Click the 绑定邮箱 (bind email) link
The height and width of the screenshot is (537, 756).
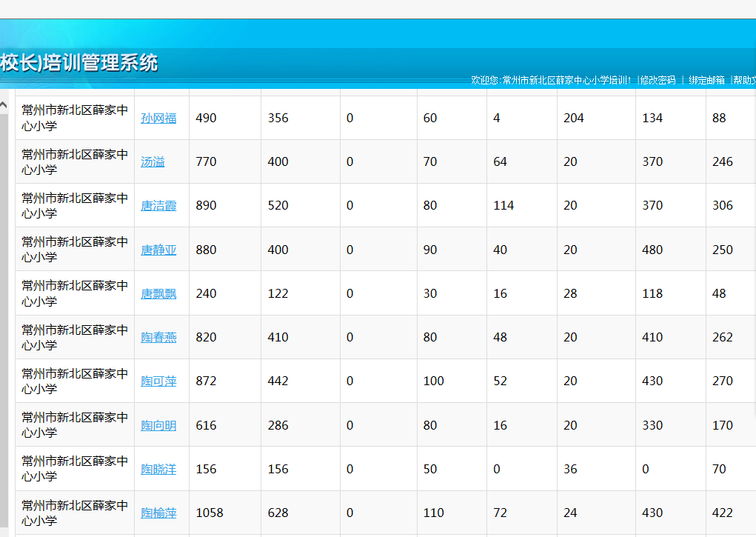click(706, 80)
